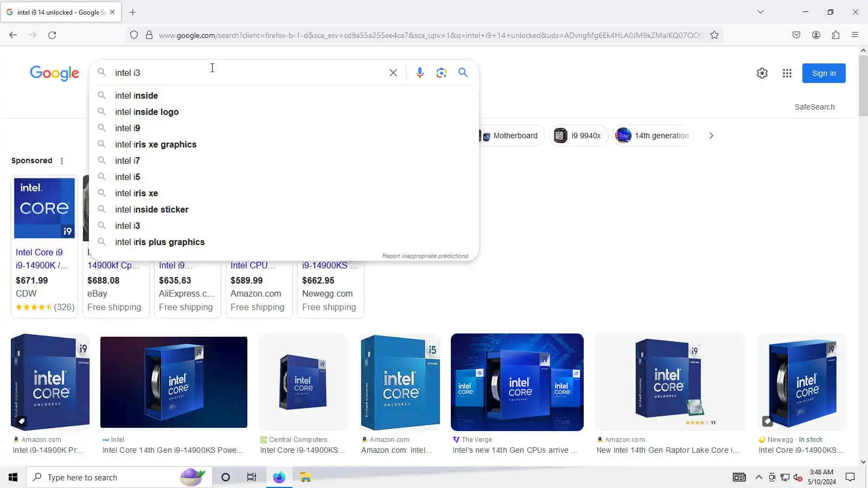868x488 pixels.
Task: Clear the search box text
Action: tap(393, 73)
